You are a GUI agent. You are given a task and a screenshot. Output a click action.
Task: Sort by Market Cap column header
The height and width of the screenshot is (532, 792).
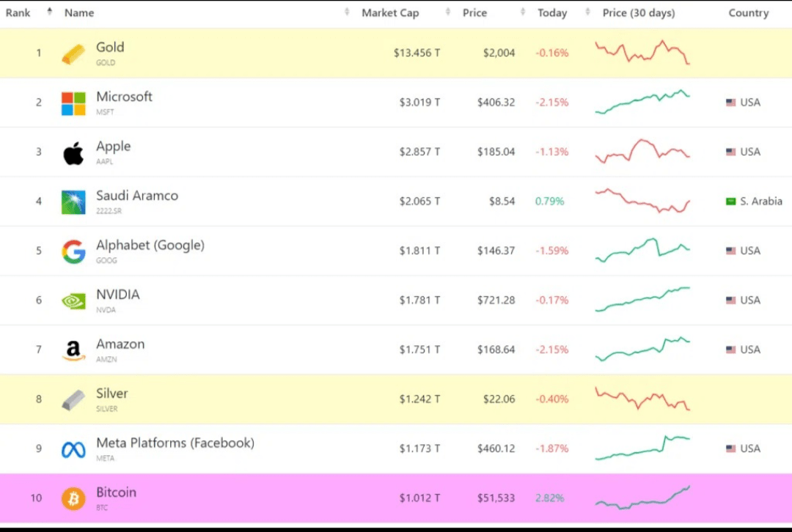390,13
